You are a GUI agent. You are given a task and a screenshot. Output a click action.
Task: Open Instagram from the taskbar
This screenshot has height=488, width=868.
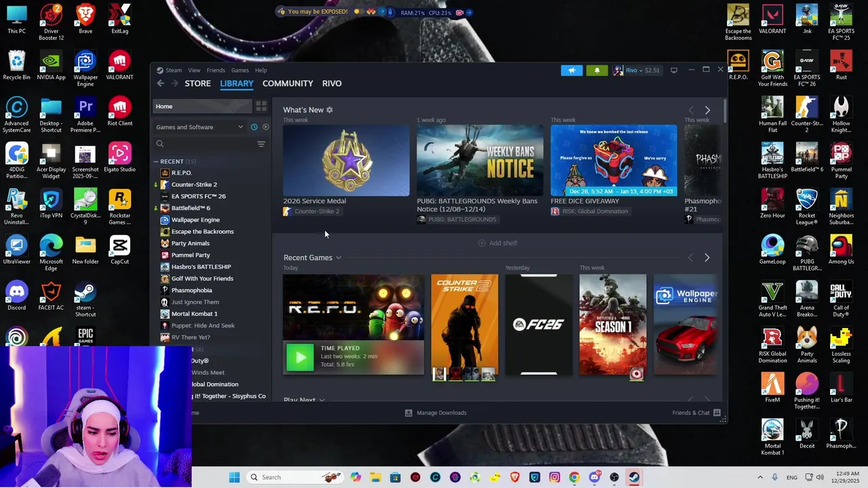[555, 477]
